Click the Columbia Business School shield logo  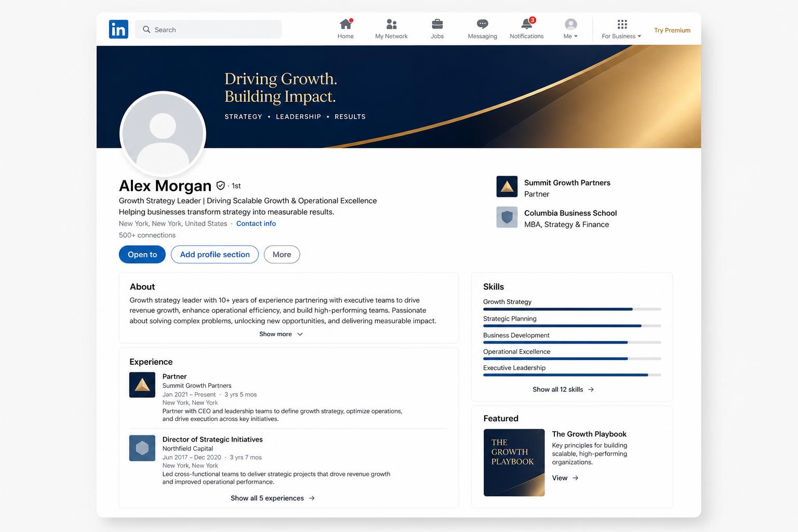[x=507, y=217]
